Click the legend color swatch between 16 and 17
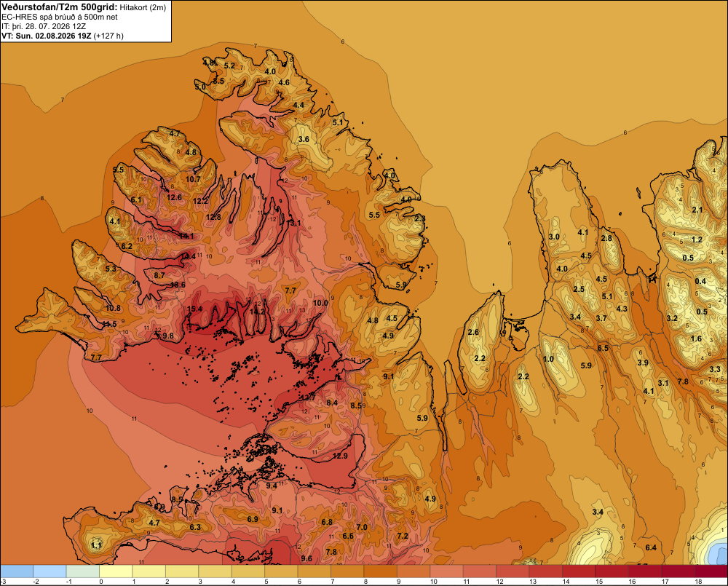Screen dimensions: 728x586 (x=645, y=571)
